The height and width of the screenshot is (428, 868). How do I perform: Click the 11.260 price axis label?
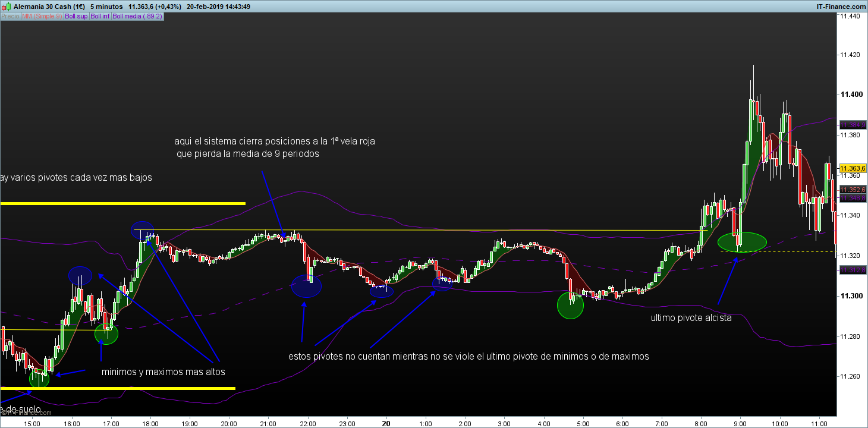[x=850, y=376]
